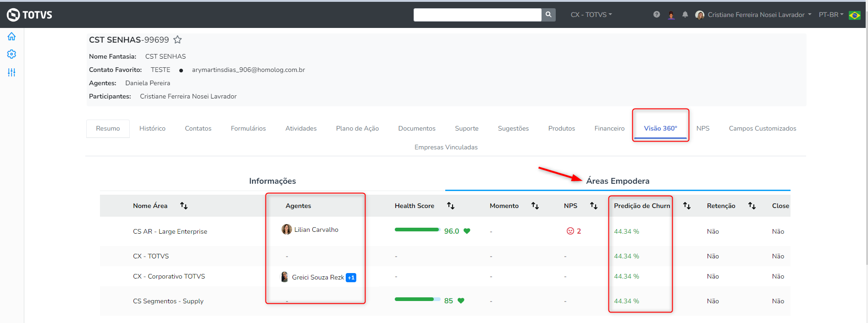Open the notifications bell
The width and height of the screenshot is (868, 323).
685,15
